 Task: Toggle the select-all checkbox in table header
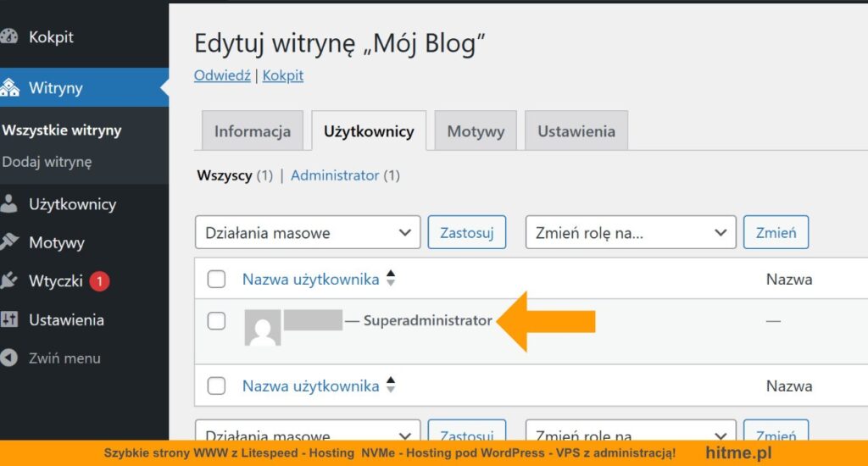(217, 280)
